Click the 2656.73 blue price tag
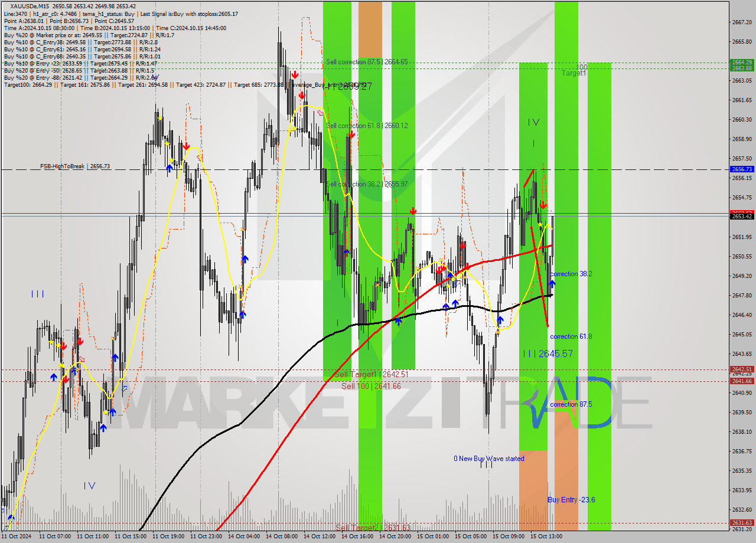This screenshot has width=756, height=543. coord(742,169)
